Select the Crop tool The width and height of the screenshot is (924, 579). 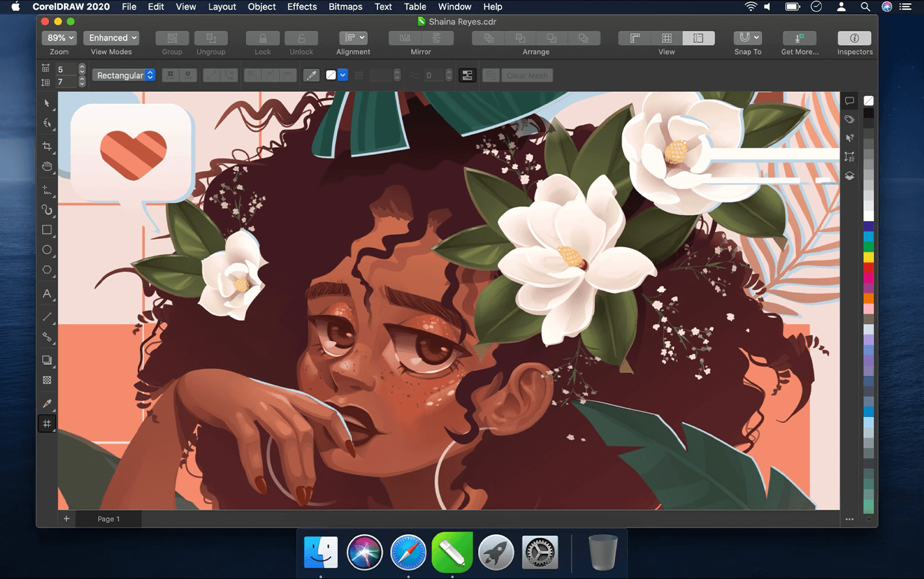[x=46, y=146]
